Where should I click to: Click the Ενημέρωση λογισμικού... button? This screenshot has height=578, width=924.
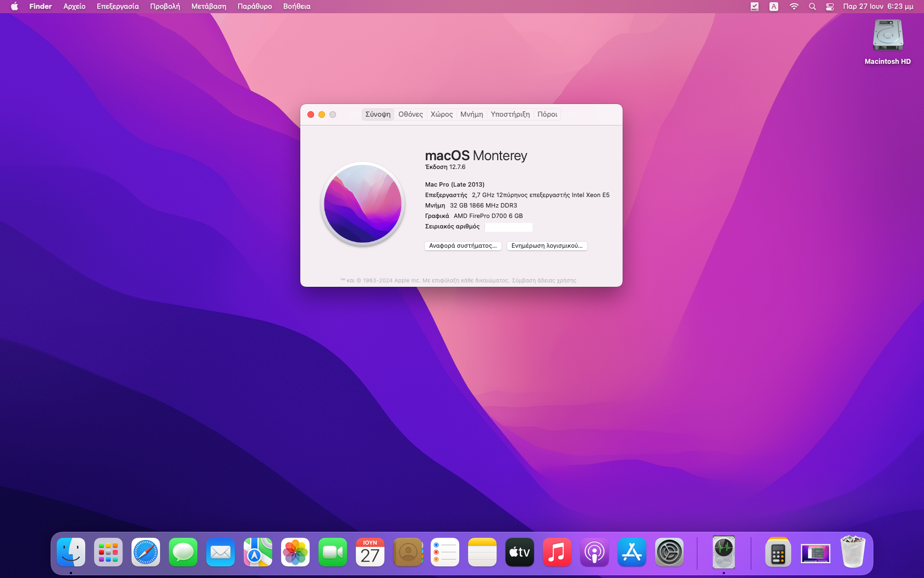coord(547,246)
